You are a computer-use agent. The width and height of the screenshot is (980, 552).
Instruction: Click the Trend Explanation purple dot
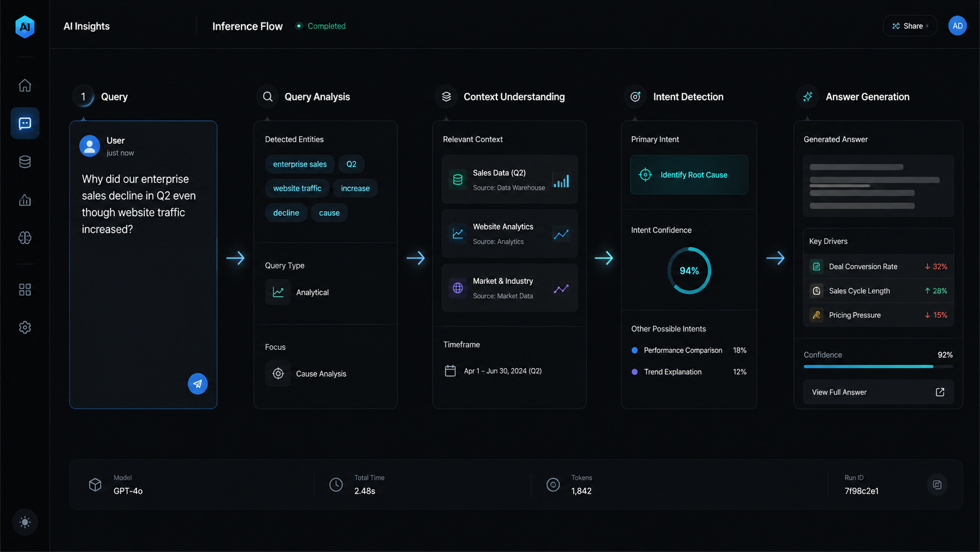[634, 372]
